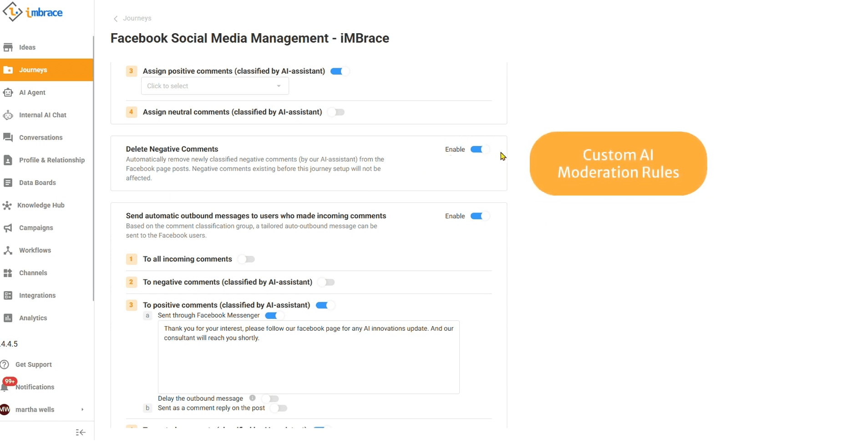Click the sidebar vertical scrollbar
This screenshot has height=443, width=868.
click(x=93, y=168)
